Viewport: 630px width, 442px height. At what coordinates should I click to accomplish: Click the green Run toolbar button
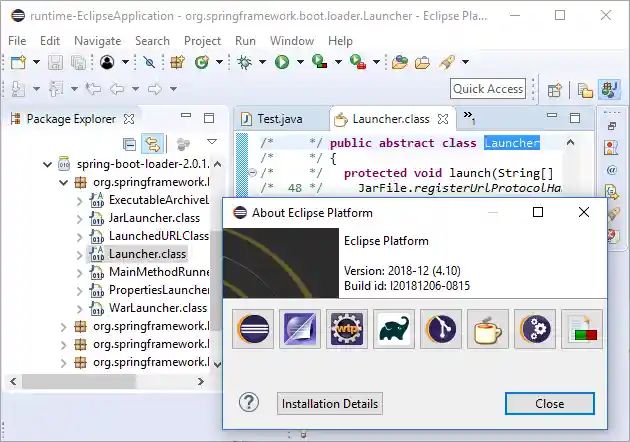pyautogui.click(x=282, y=62)
